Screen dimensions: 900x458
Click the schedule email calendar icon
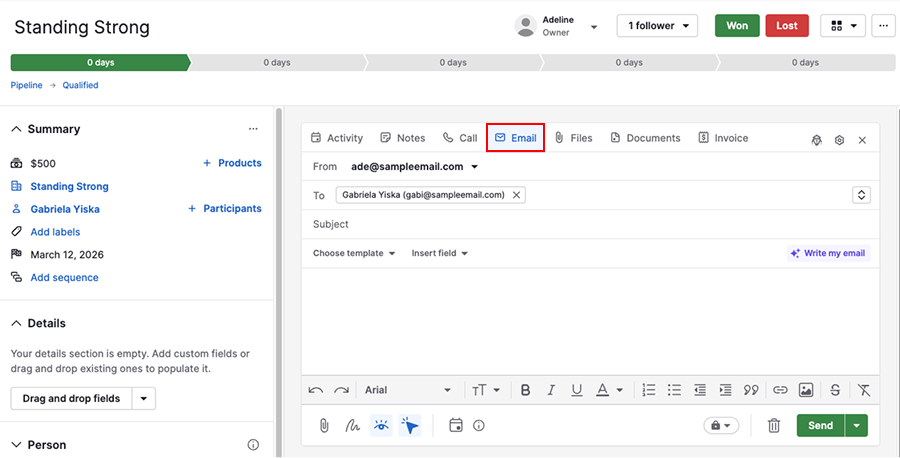[456, 426]
